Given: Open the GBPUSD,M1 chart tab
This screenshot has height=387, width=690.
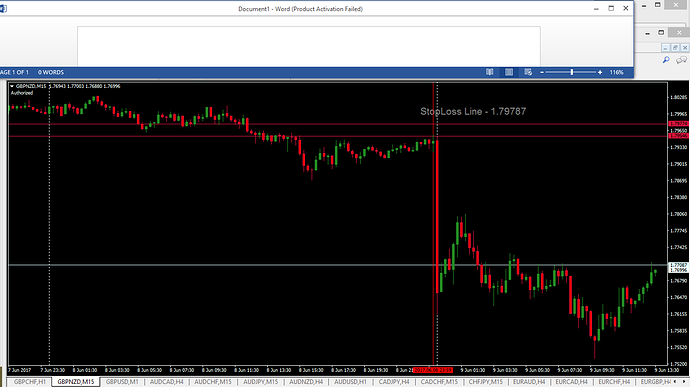Looking at the screenshot, I should 122,382.
